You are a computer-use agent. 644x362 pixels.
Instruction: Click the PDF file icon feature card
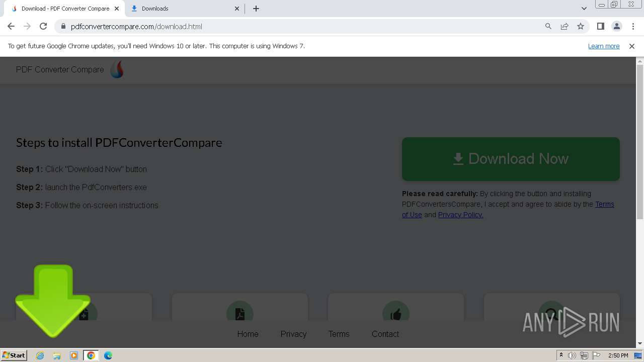pos(240,307)
